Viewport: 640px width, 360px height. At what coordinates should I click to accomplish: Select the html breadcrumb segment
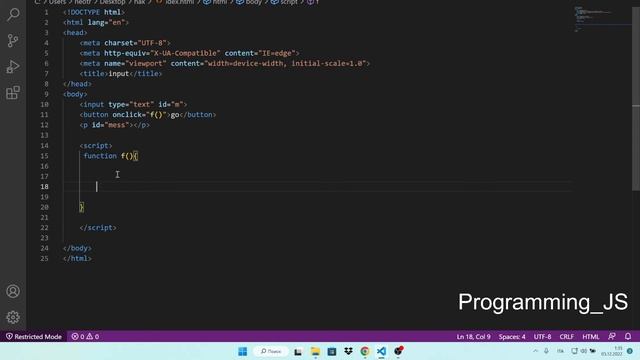point(220,2)
